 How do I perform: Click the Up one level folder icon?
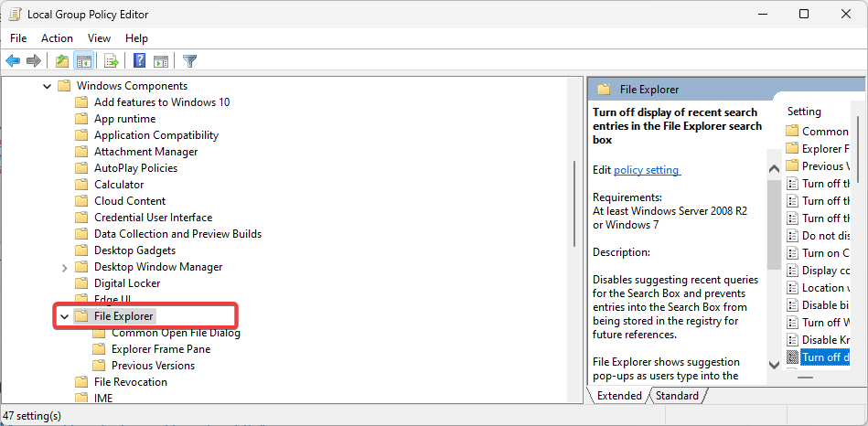click(x=62, y=61)
